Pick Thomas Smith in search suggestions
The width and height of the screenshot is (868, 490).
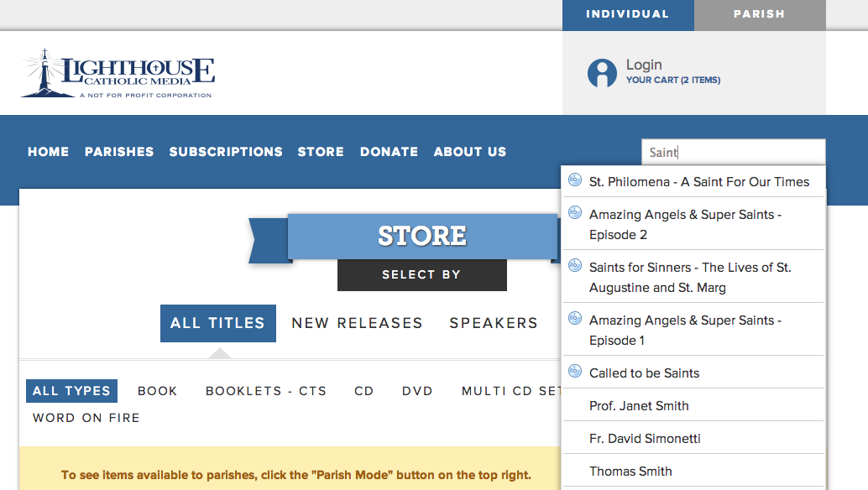(x=630, y=472)
